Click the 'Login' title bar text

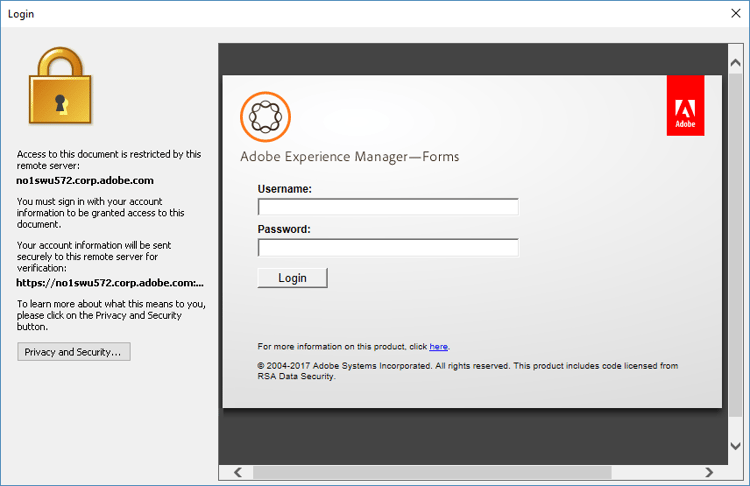click(21, 14)
